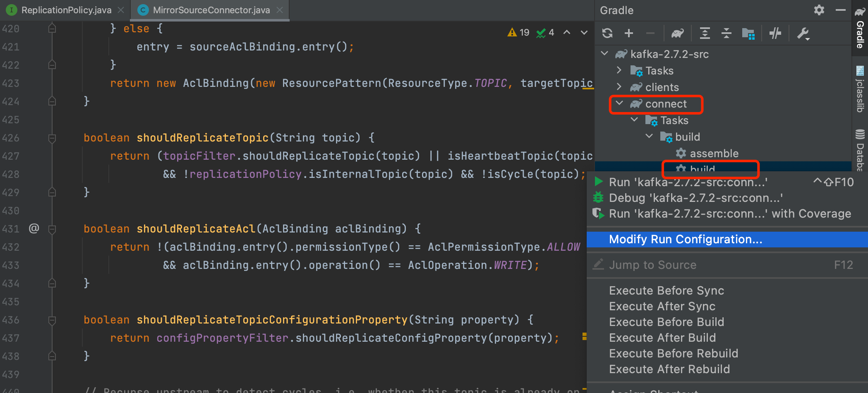Switch to ReplicationPolicy.java tab
The image size is (868, 393).
[66, 10]
